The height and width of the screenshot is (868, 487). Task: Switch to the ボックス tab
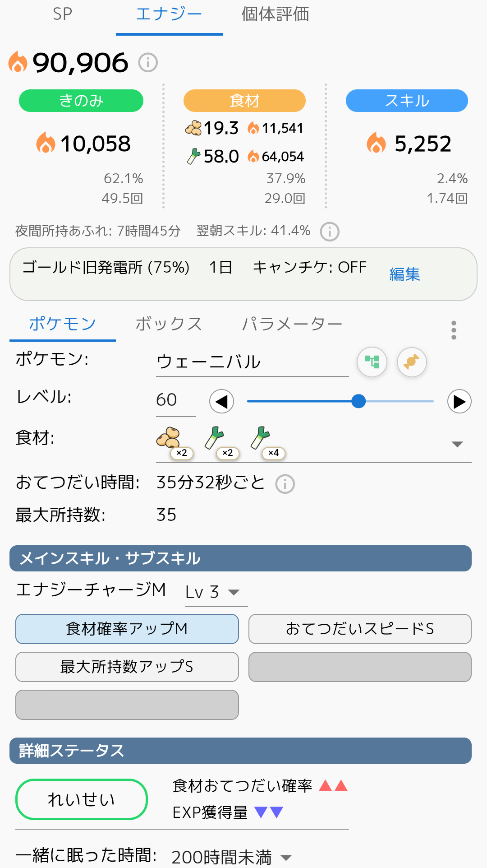tap(169, 324)
